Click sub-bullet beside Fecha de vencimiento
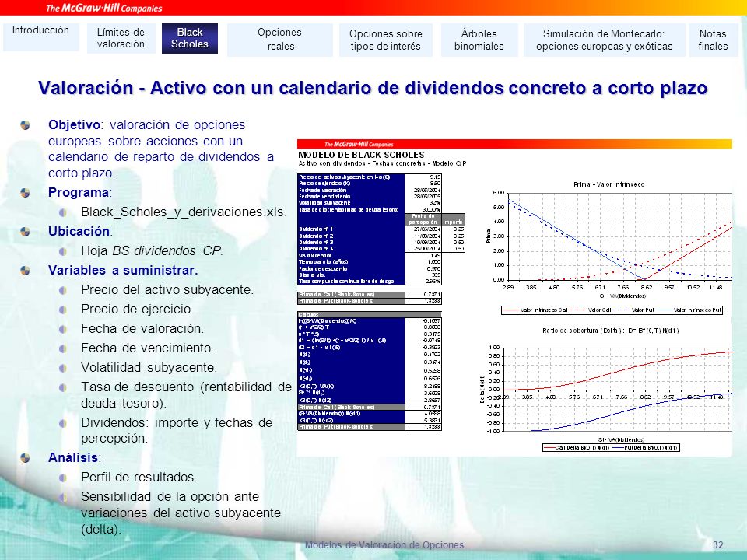Screen dimensions: 747x560 (63, 348)
